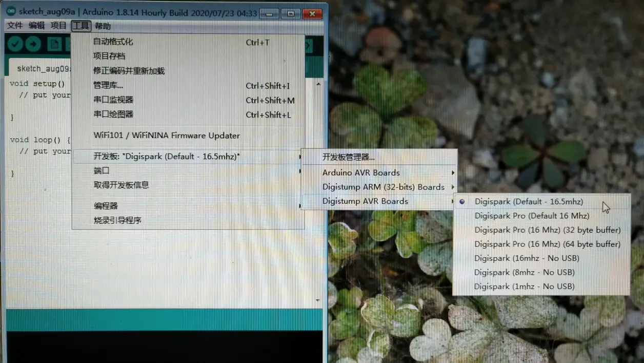Select Digispark (16mhz - No USB) board
The image size is (644, 363).
(541, 258)
